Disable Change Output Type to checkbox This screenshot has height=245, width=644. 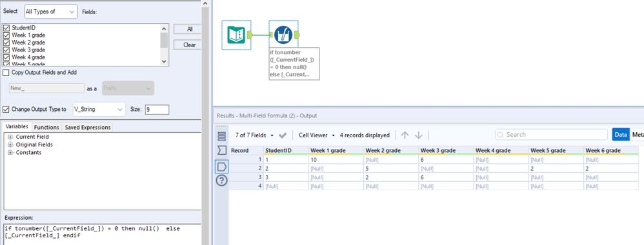point(6,110)
